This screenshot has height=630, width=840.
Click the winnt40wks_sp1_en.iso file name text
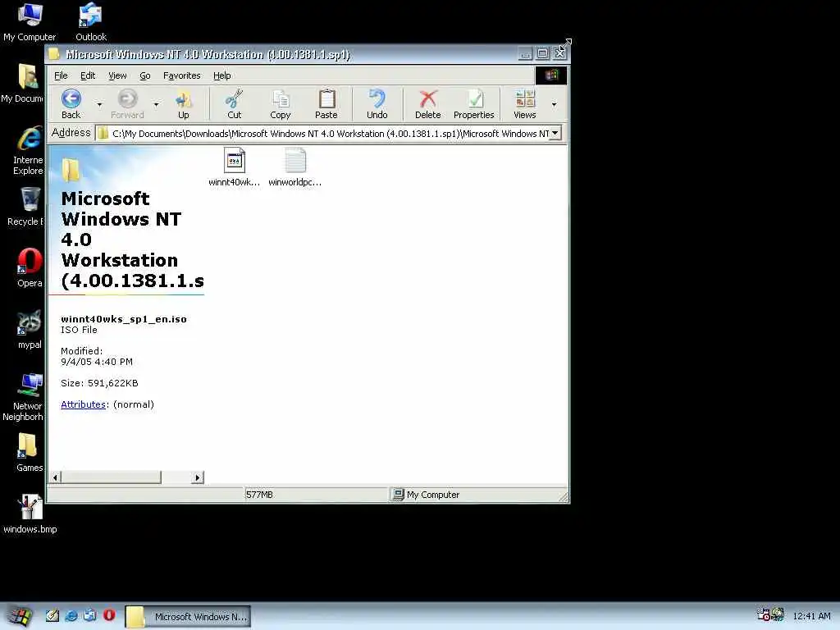point(124,319)
